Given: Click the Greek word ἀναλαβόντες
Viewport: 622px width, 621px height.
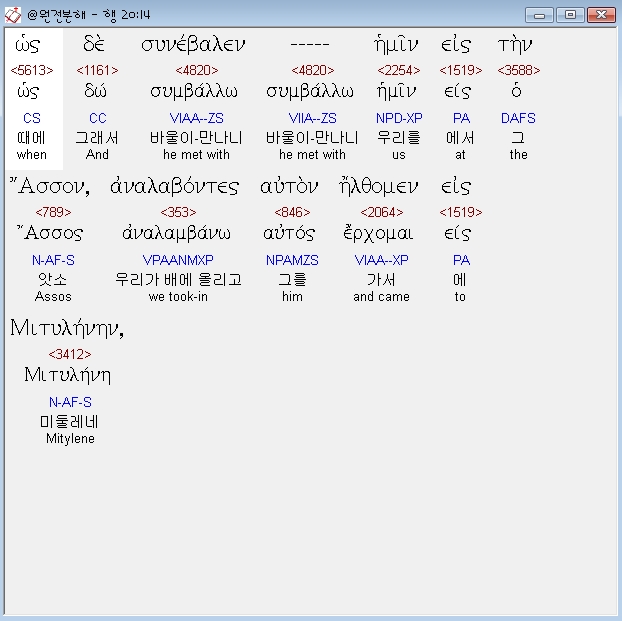Looking at the screenshot, I should tap(174, 186).
